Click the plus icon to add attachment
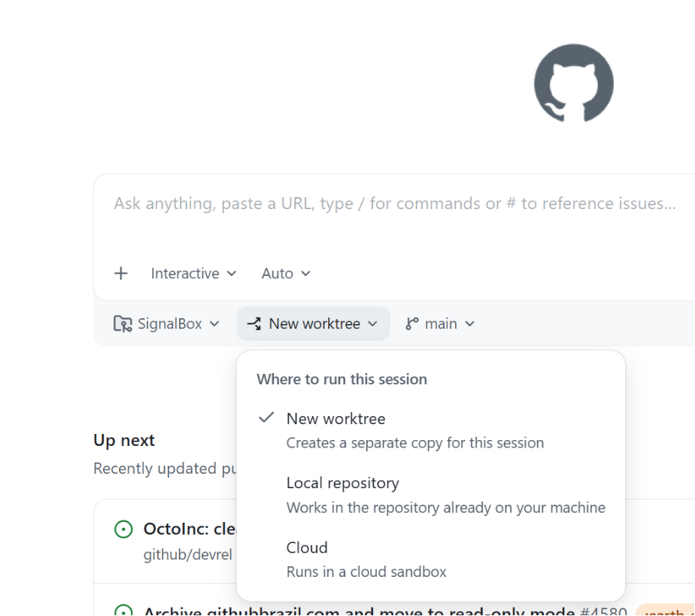Image resolution: width=695 pixels, height=616 pixels. 120,274
